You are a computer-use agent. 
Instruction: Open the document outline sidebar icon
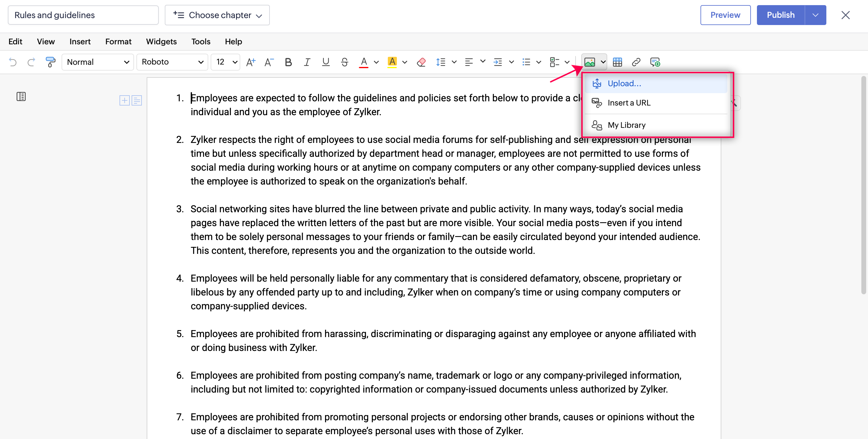(x=21, y=96)
